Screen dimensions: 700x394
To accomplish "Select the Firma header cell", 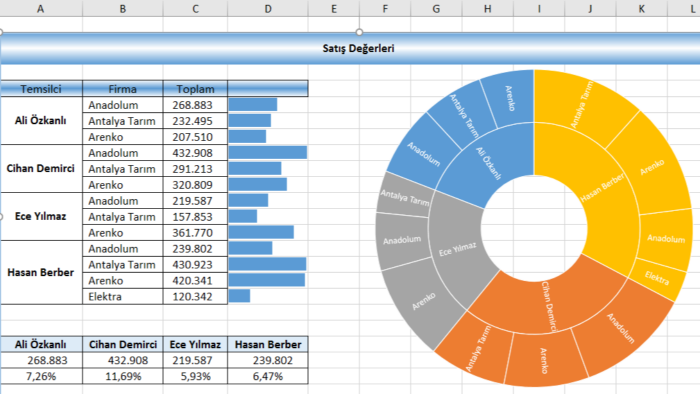I will click(123, 89).
